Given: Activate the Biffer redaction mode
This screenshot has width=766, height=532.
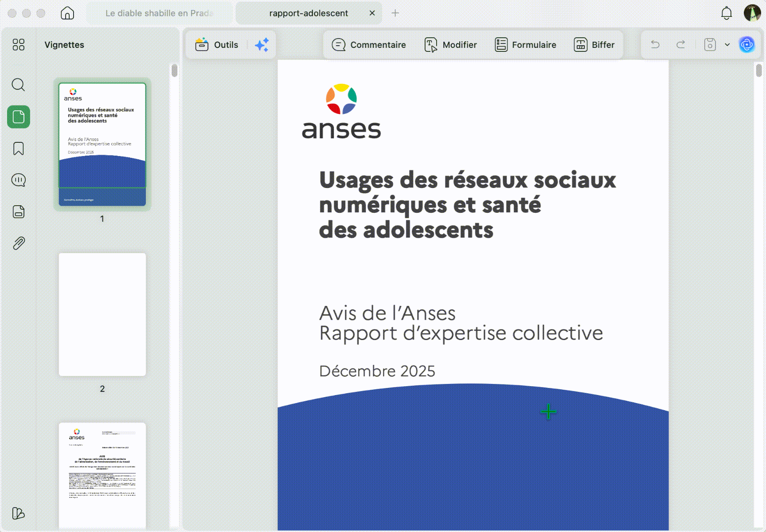Looking at the screenshot, I should [x=594, y=45].
